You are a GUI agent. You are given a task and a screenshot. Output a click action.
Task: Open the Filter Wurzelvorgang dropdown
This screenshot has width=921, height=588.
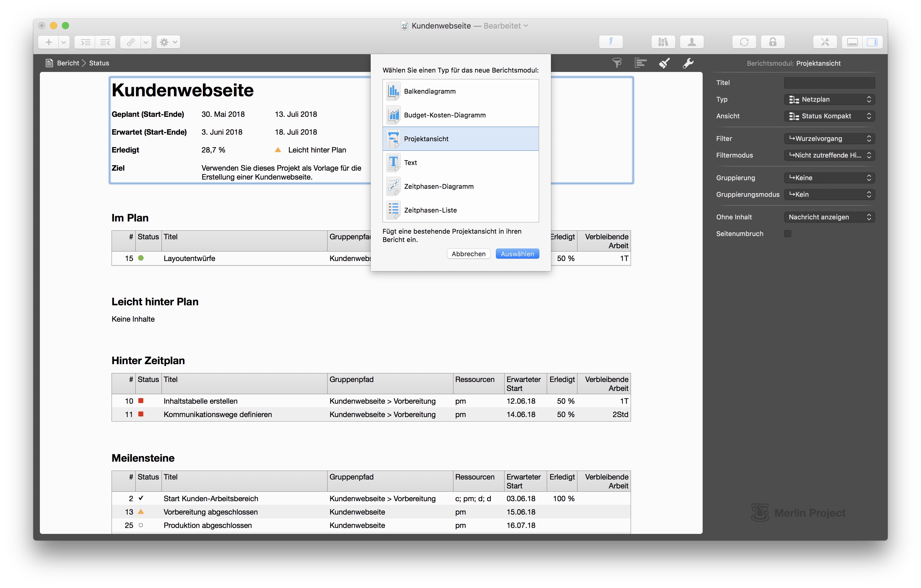pos(829,139)
